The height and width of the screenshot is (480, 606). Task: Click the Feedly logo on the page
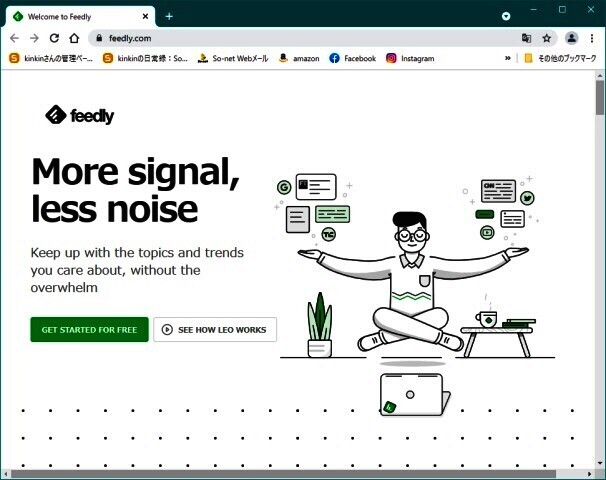80,115
